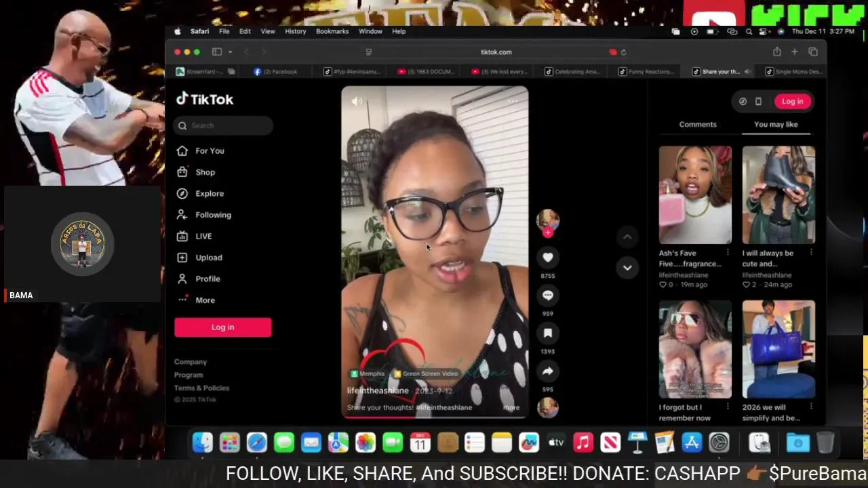Open Spotlight search in the menu bar

749,31
